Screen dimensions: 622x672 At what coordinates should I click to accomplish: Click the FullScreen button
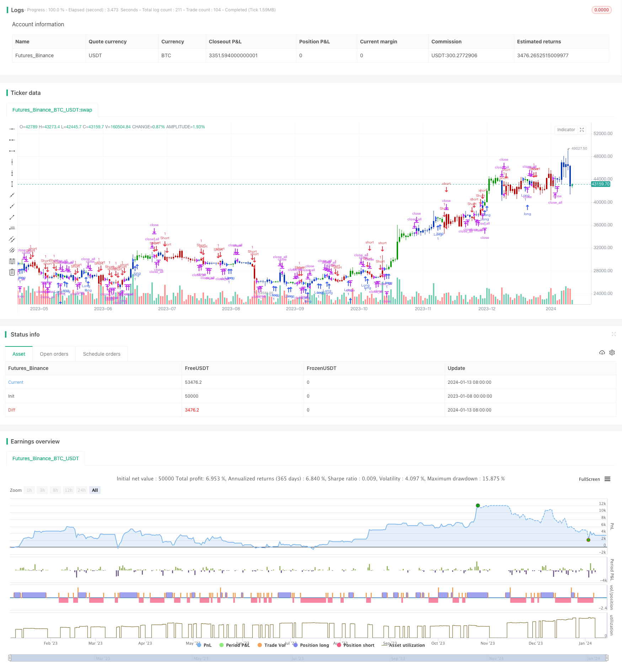pos(589,479)
